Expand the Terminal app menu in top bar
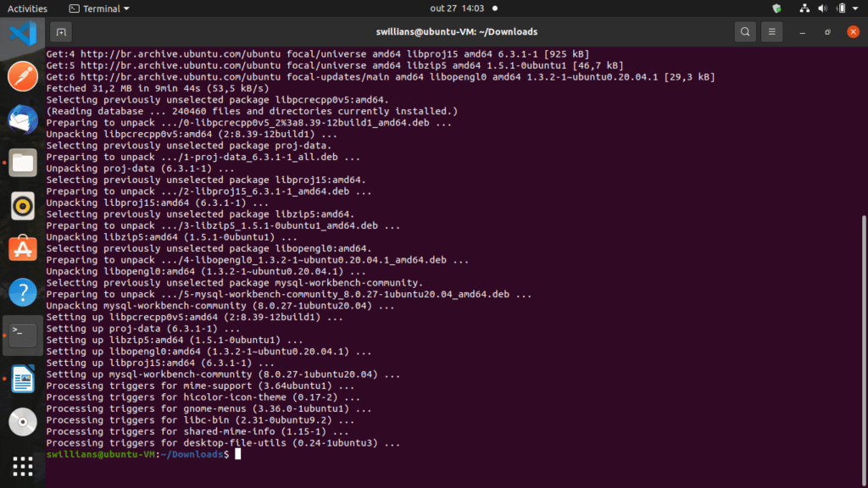 click(x=99, y=8)
